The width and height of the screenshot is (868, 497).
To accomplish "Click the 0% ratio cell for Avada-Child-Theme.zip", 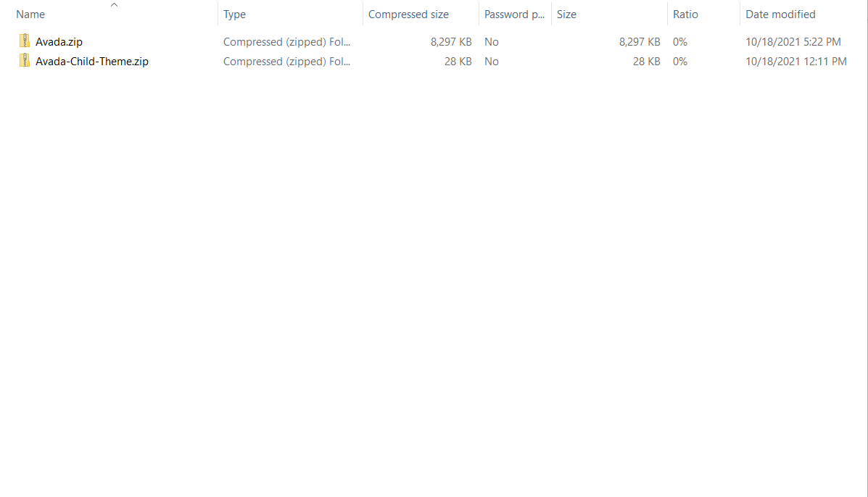I will pos(679,62).
